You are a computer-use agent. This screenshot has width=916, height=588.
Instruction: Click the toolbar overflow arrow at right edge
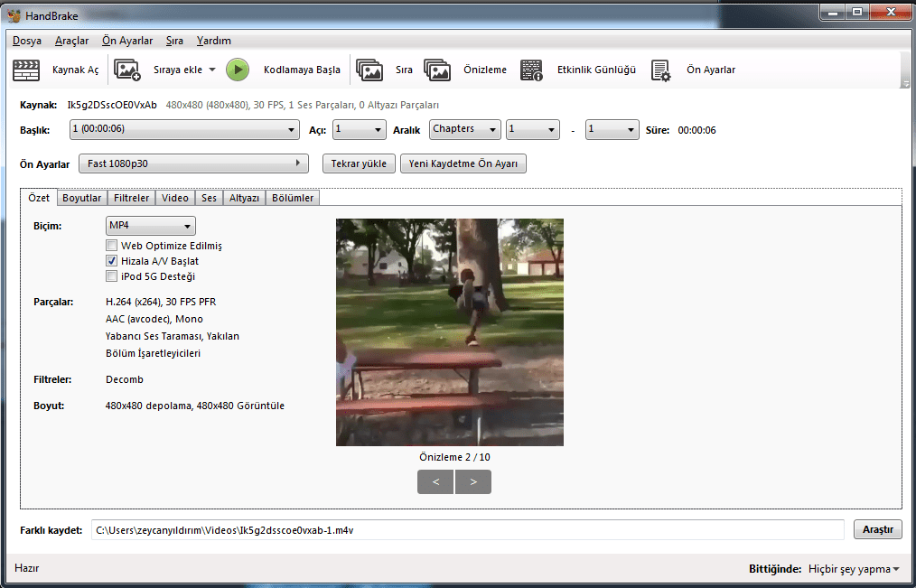[x=906, y=83]
